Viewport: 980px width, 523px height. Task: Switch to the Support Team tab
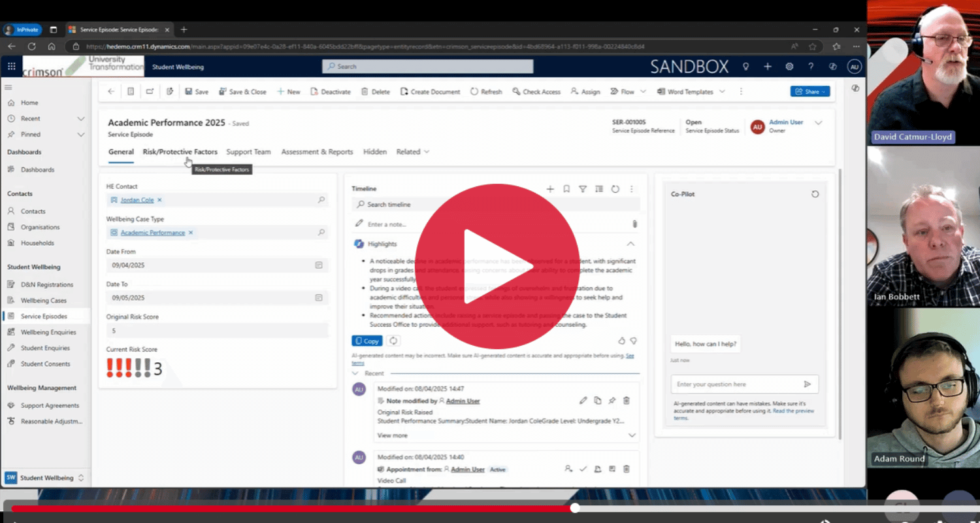[x=248, y=152]
